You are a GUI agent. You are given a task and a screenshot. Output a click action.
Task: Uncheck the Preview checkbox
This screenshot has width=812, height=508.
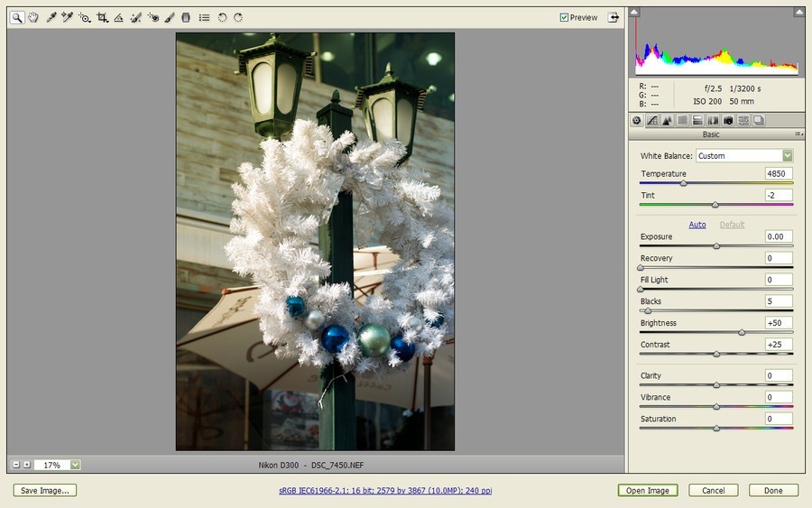pos(564,17)
